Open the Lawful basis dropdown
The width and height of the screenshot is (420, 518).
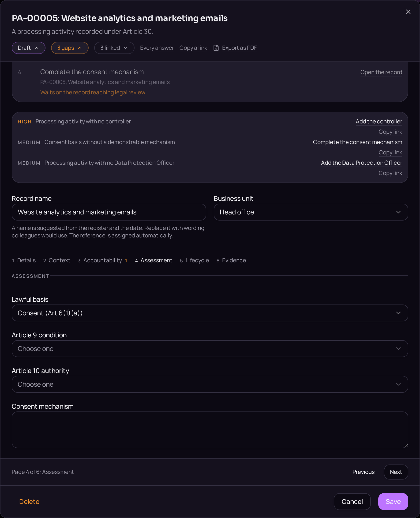tap(210, 313)
